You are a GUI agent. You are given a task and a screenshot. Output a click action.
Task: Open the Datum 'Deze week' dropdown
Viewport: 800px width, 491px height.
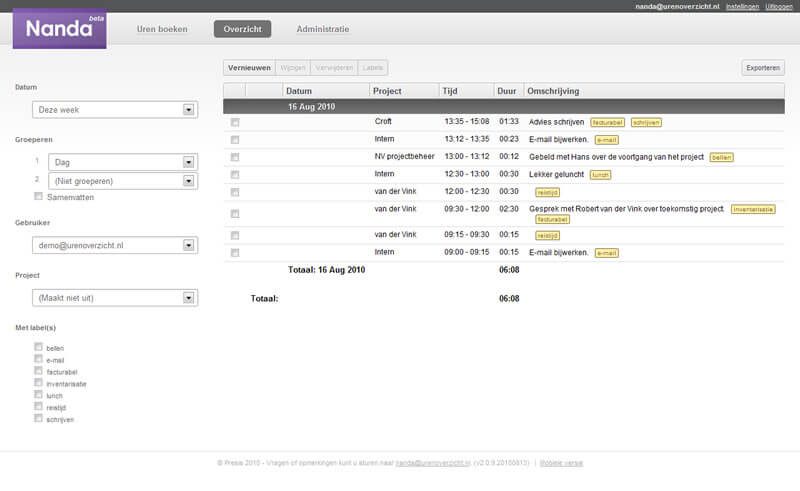coord(115,110)
